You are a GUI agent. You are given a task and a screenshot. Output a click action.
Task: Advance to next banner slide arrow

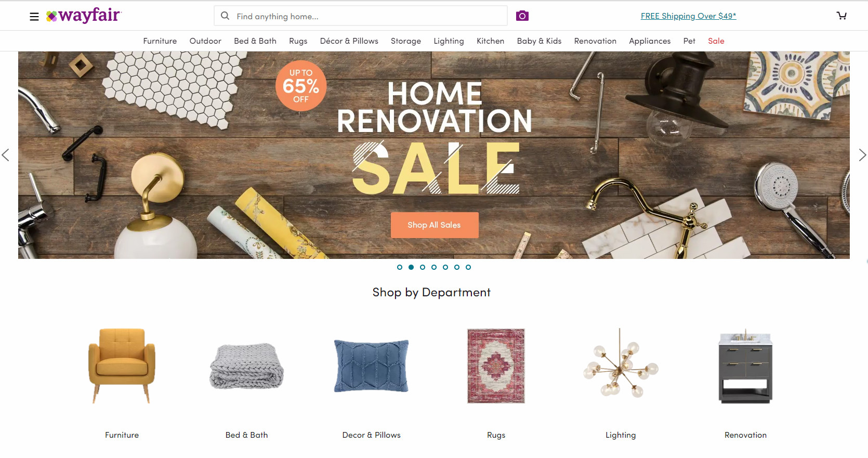pyautogui.click(x=862, y=155)
